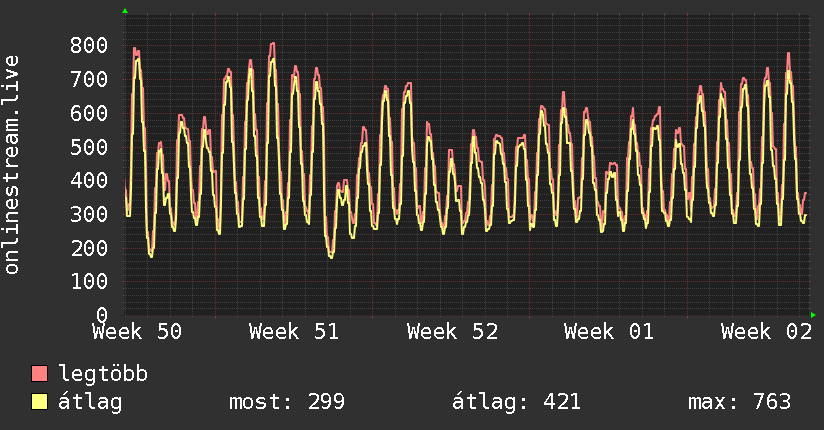Click the 300 y-axis value
This screenshot has height=430, width=824.
[89, 214]
